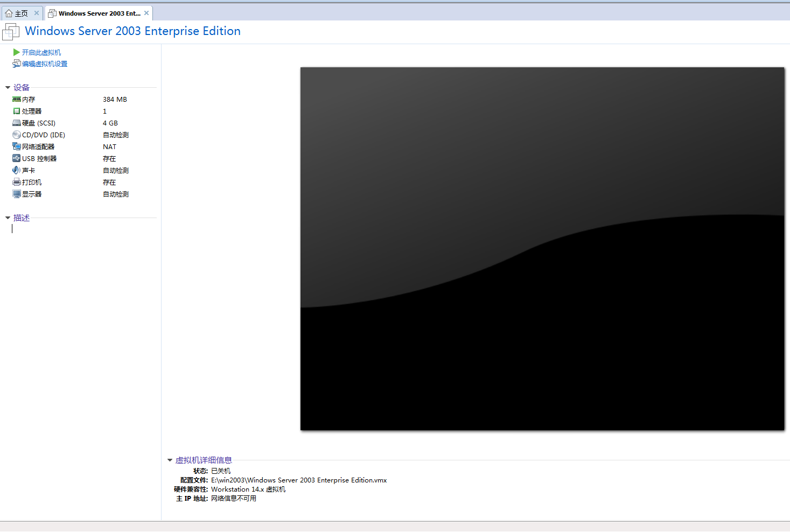790x532 pixels.
Task: Click the 编辑虚拟机设置 link
Action: 45,64
